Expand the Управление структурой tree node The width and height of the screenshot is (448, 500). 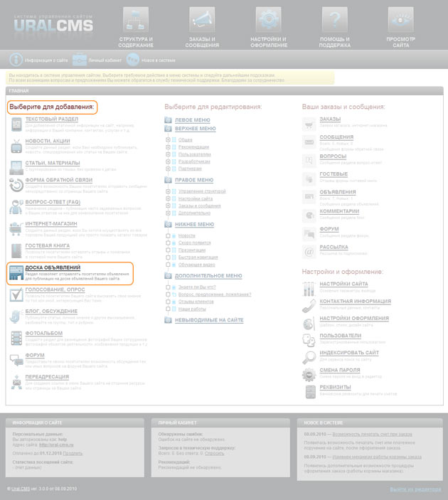(x=169, y=191)
